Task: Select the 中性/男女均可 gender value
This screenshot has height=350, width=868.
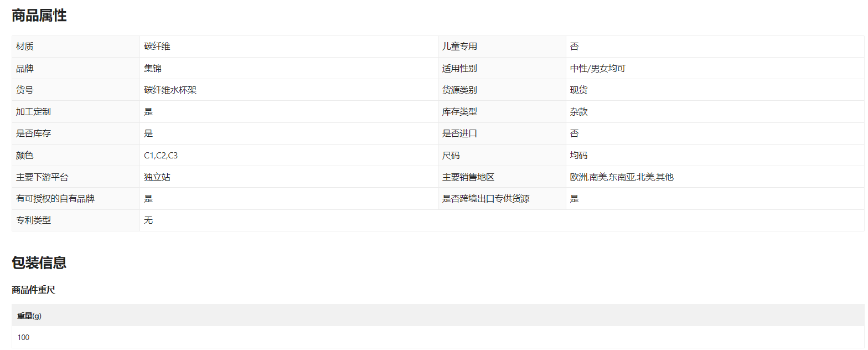Action: pos(598,69)
